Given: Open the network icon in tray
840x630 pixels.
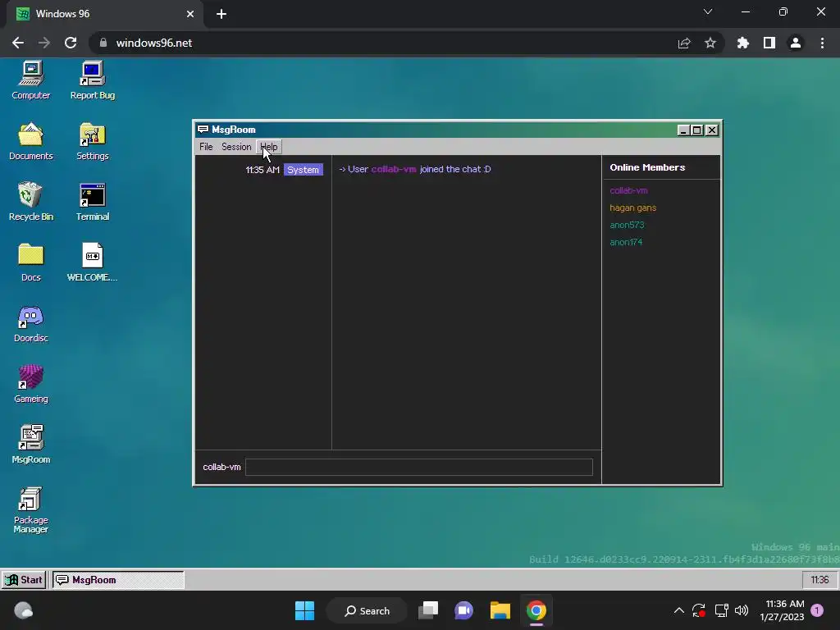Looking at the screenshot, I should pyautogui.click(x=721, y=610).
